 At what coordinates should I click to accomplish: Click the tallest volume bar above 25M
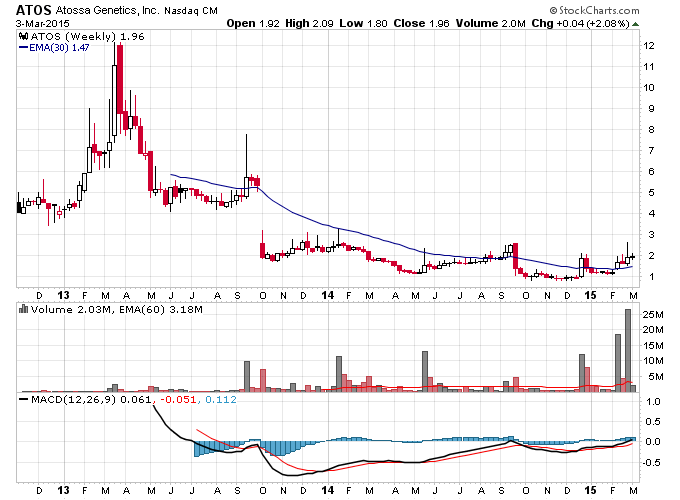(628, 350)
